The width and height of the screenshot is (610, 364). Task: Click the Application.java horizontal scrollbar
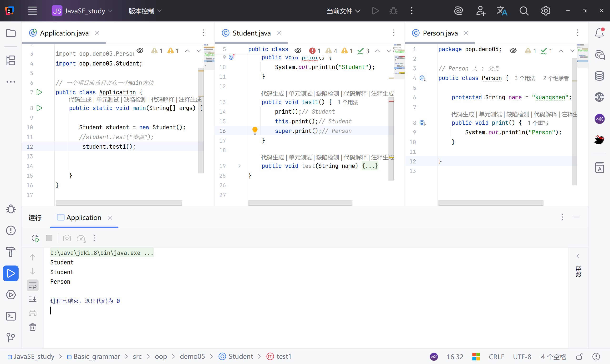[x=119, y=203]
